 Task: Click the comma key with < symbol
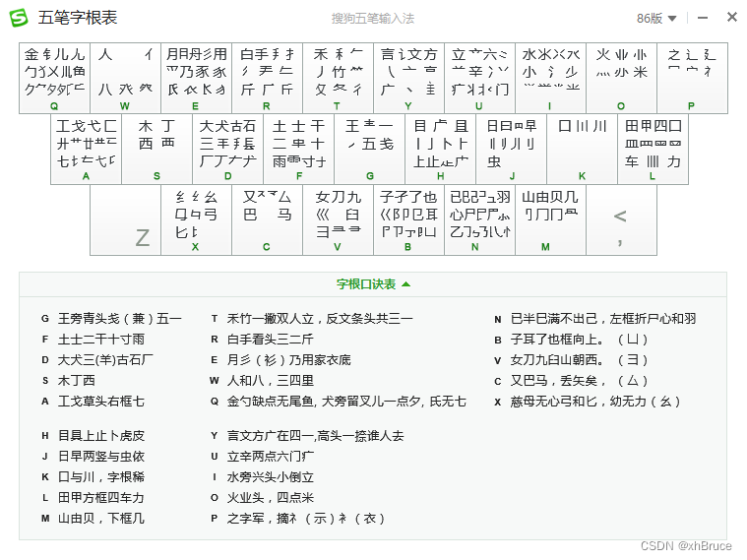coord(622,220)
